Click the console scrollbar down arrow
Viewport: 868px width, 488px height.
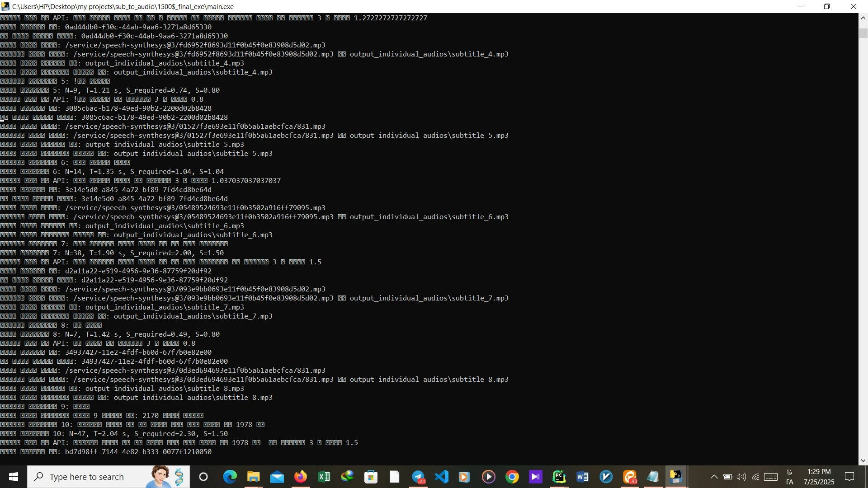[x=863, y=460]
